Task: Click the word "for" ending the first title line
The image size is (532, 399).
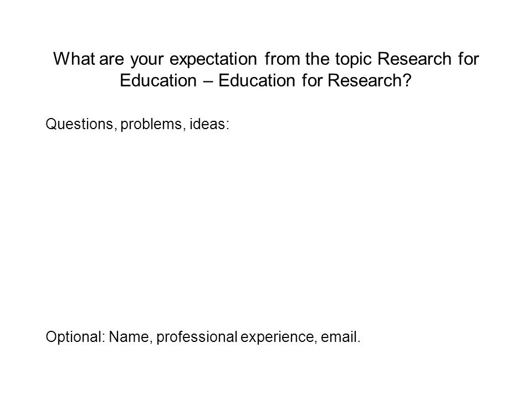Action: (x=468, y=59)
